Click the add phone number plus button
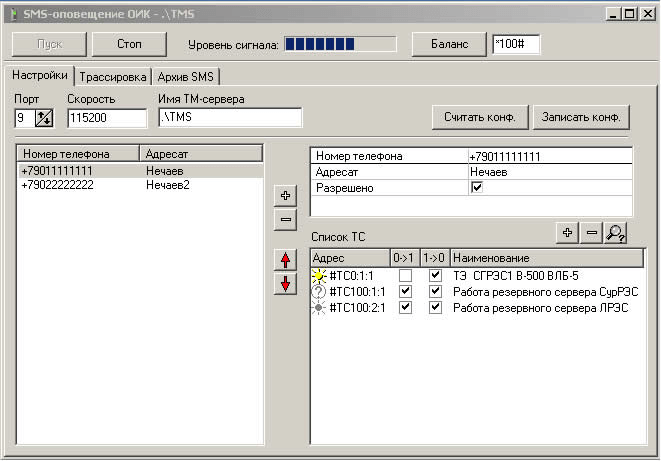Image resolution: width=661 pixels, height=461 pixels. 285,197
